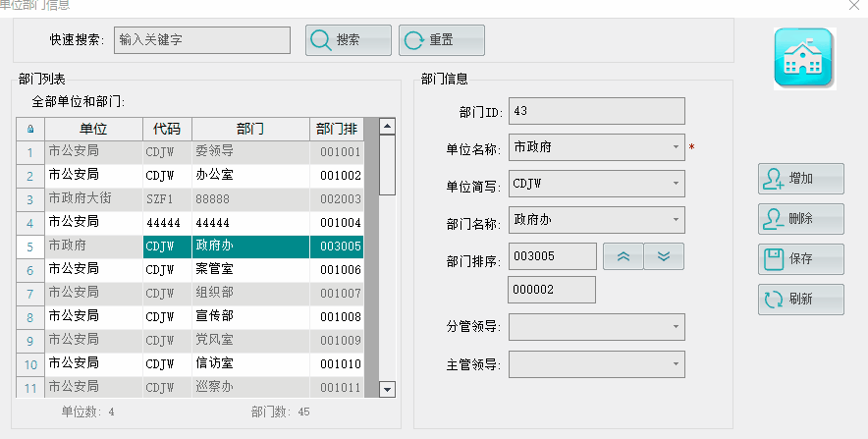Click the 重置 reset button

coord(441,40)
